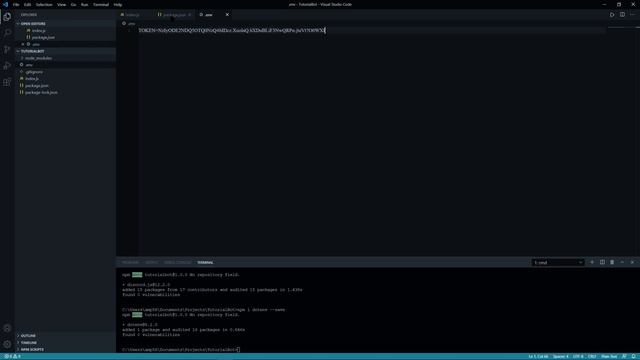Screen dimensions: 640x360
Task: Switch to the package.json editor tab
Action: click(x=175, y=15)
